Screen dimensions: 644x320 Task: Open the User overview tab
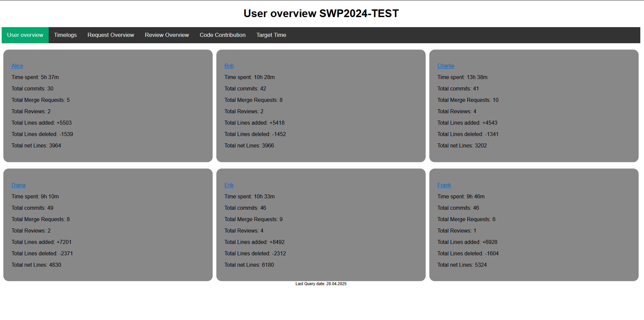25,35
